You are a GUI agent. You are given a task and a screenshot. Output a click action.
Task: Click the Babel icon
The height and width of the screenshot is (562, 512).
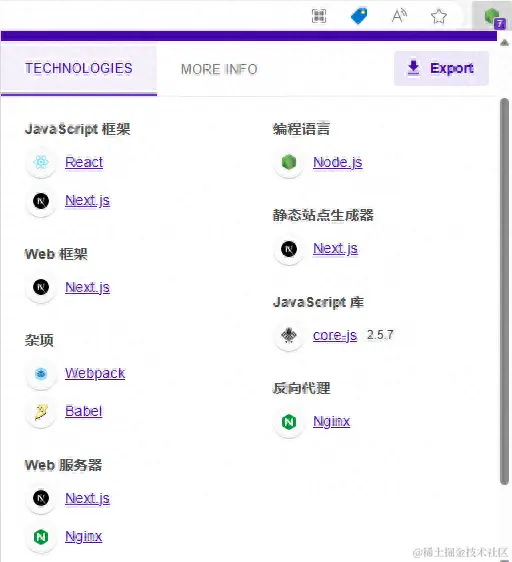41,412
